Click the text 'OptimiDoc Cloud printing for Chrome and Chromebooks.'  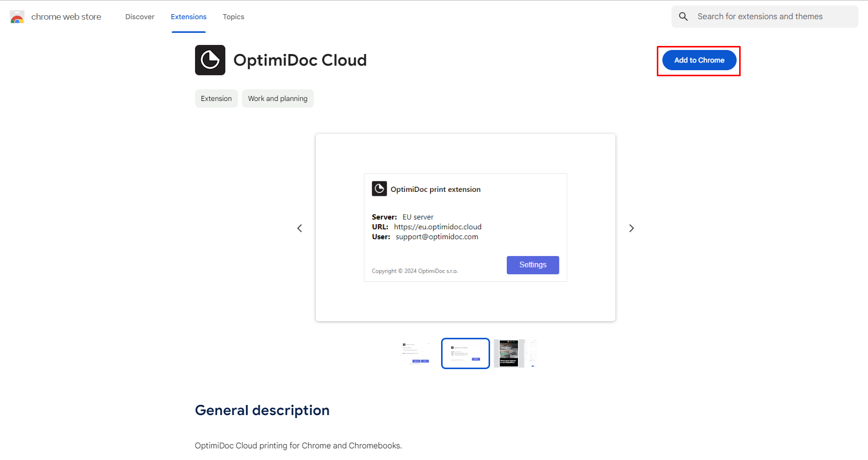pos(299,445)
